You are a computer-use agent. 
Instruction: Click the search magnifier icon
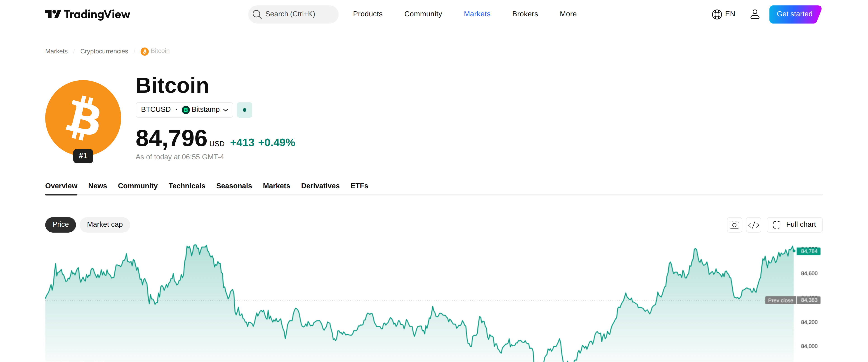click(x=257, y=14)
